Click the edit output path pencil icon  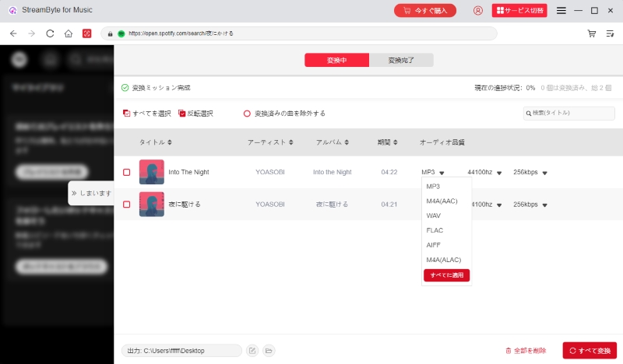point(252,351)
